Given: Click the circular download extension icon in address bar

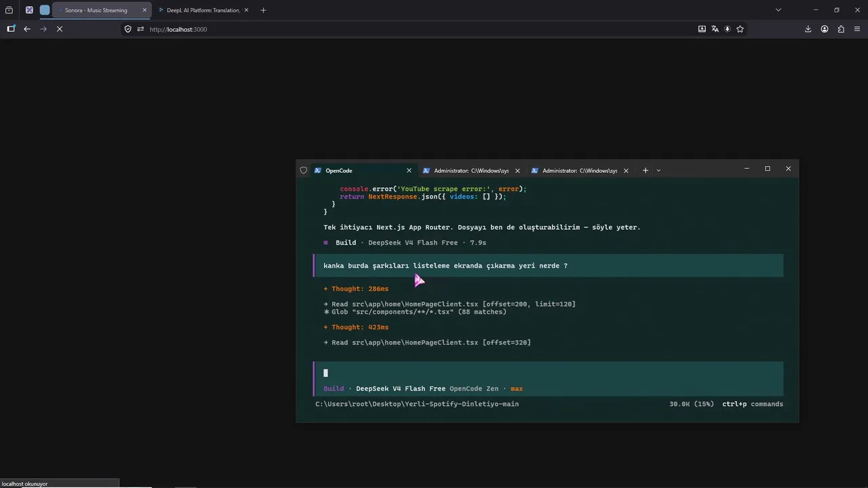Looking at the screenshot, I should tap(727, 29).
